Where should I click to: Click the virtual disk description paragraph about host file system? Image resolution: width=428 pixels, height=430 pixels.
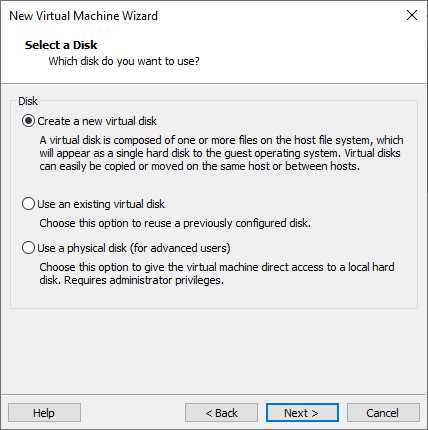(x=221, y=153)
